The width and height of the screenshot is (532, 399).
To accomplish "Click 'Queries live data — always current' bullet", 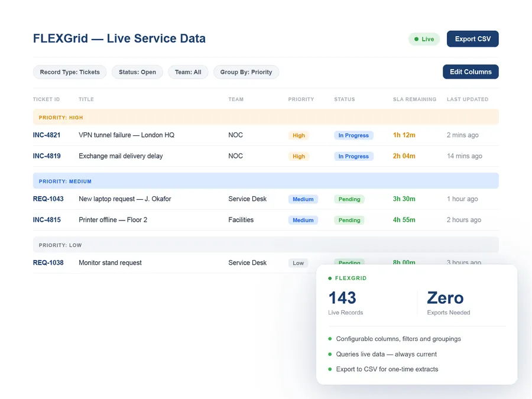I will coord(386,354).
